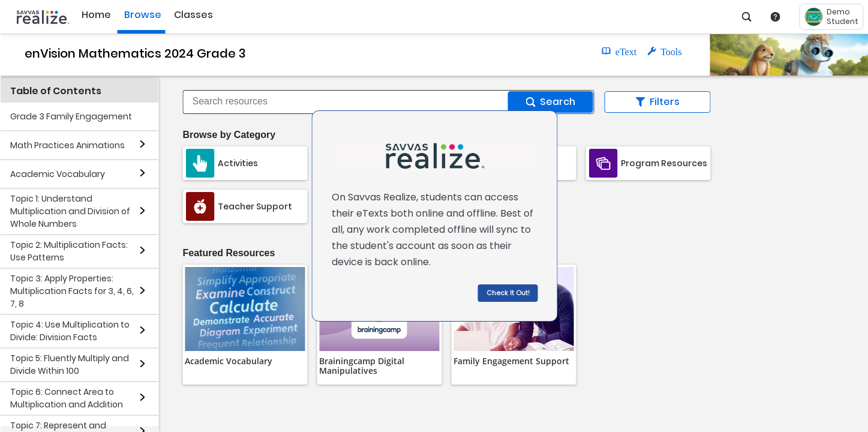
Task: Click the magnifier search icon in top bar
Action: click(x=746, y=17)
